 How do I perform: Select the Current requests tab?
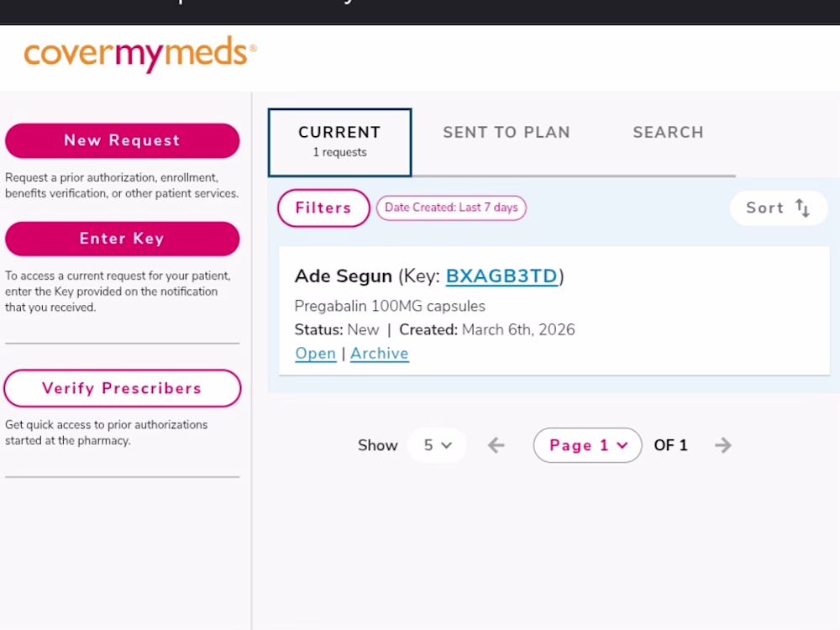pyautogui.click(x=339, y=142)
